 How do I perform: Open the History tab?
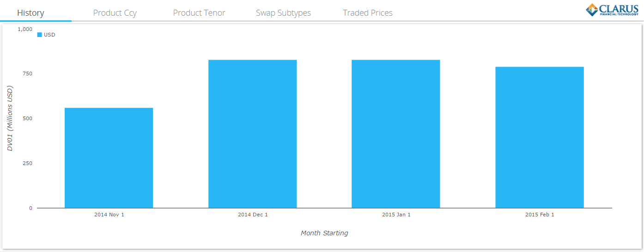(x=30, y=13)
